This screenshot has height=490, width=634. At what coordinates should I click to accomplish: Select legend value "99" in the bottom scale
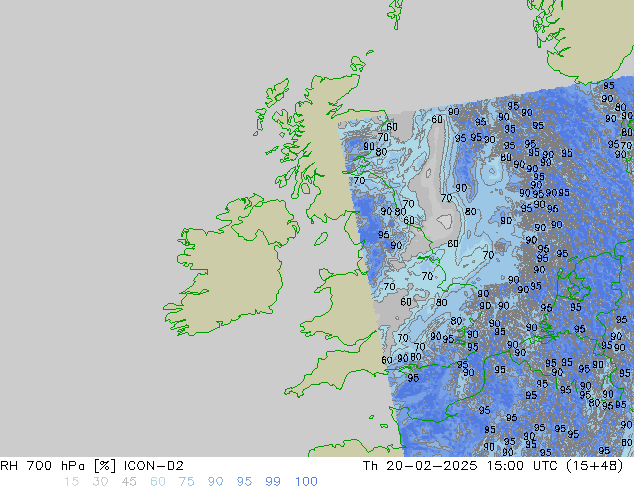point(273,482)
